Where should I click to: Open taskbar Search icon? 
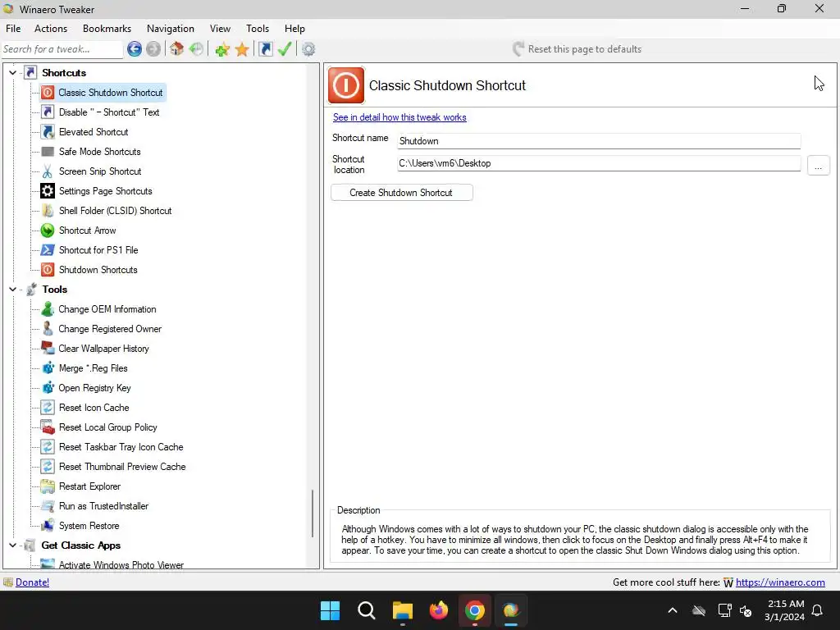point(367,610)
